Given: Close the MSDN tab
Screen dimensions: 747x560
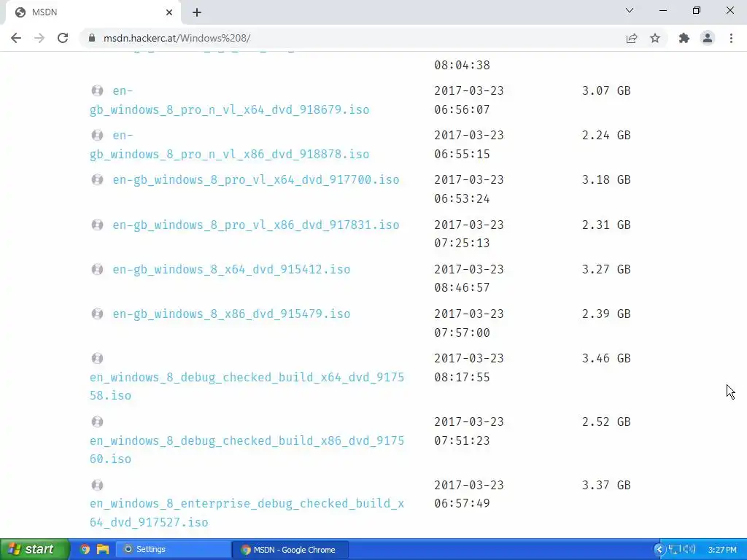Looking at the screenshot, I should pos(169,12).
